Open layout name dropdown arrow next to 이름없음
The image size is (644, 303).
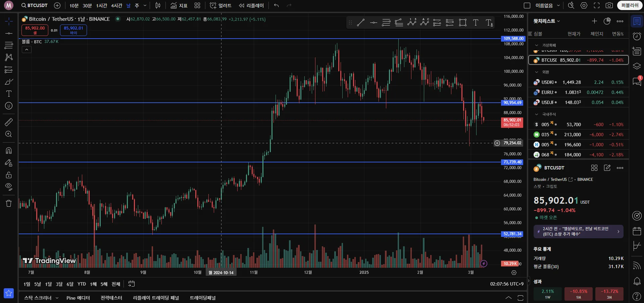(558, 5)
